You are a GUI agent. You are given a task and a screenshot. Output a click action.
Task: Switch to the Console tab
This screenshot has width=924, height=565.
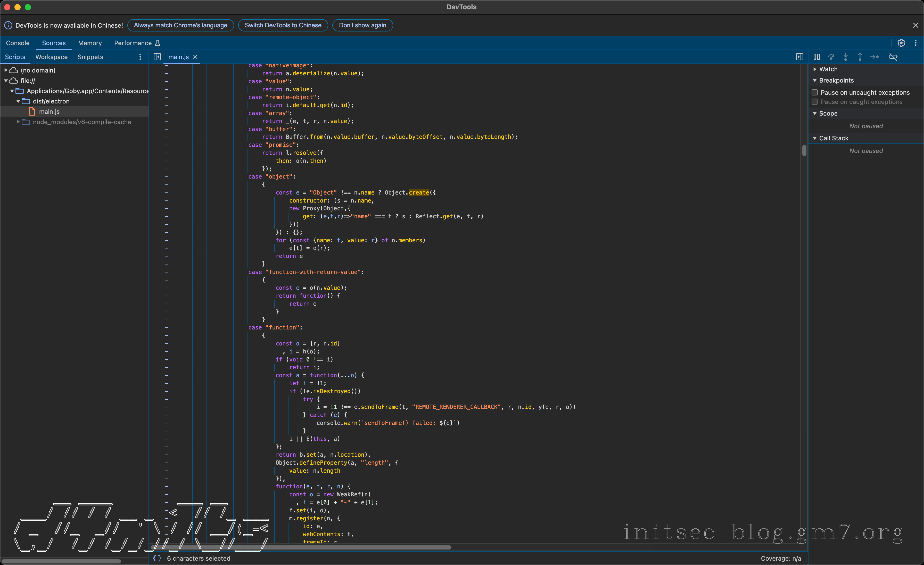[18, 43]
